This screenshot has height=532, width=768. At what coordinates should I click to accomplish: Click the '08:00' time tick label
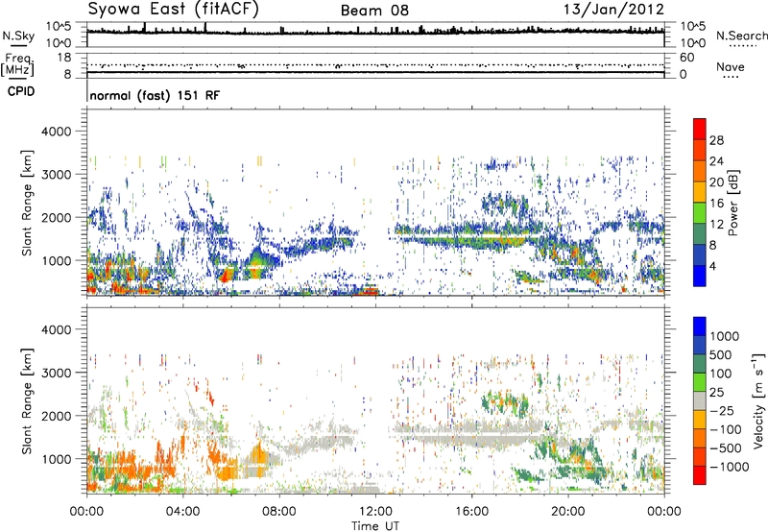pos(279,512)
